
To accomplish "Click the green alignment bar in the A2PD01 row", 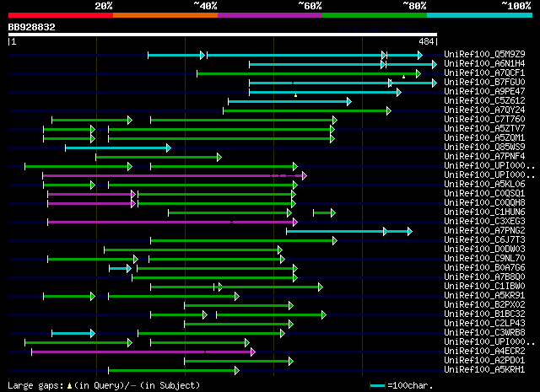I will pyautogui.click(x=239, y=362).
